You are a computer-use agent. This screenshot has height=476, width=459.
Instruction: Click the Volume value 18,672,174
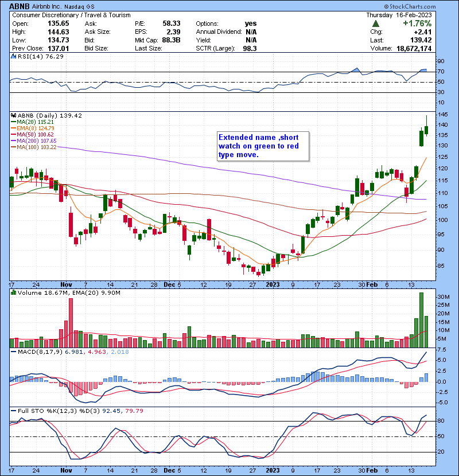click(414, 49)
